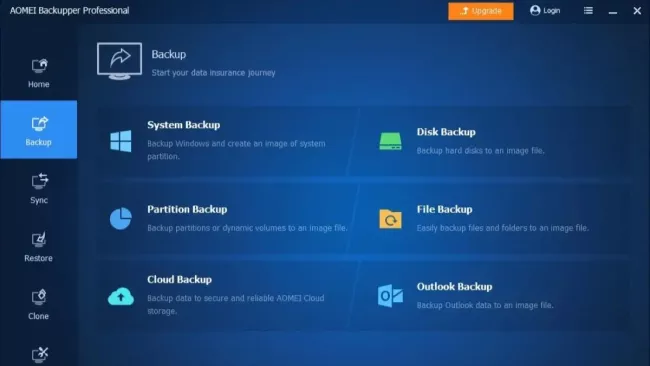The width and height of the screenshot is (650, 366).
Task: Click the Backup page heading text
Action: (x=169, y=54)
